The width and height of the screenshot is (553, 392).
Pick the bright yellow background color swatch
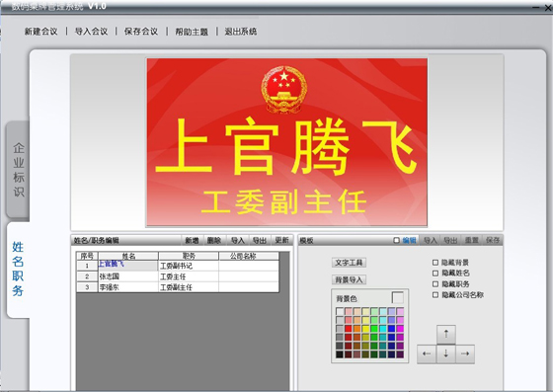coord(365,329)
